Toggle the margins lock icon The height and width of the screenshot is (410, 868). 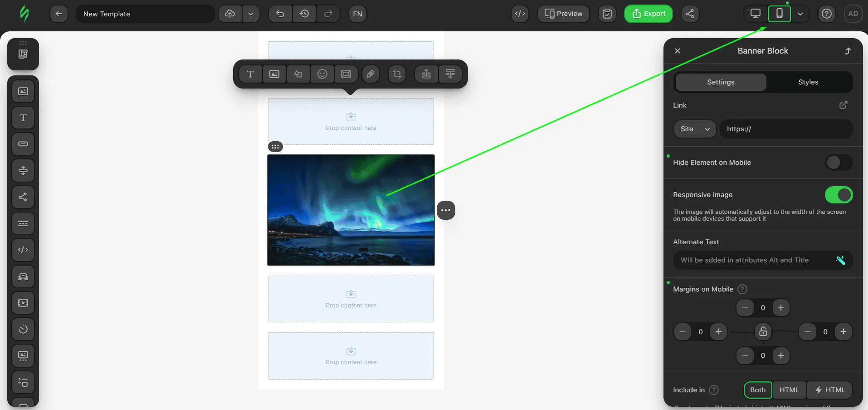(763, 331)
